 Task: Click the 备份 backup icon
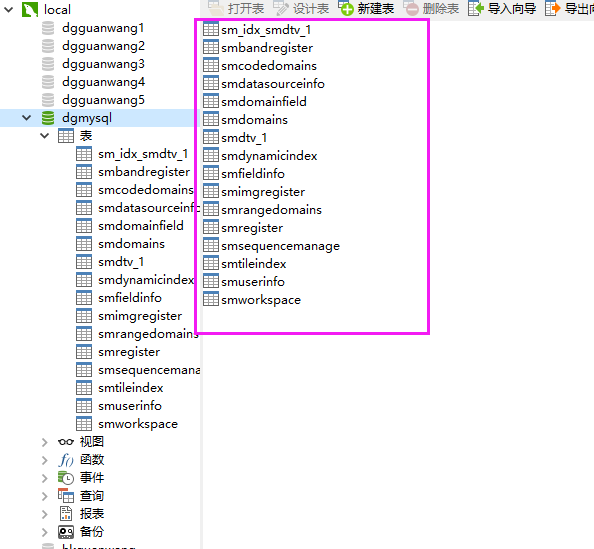[66, 532]
